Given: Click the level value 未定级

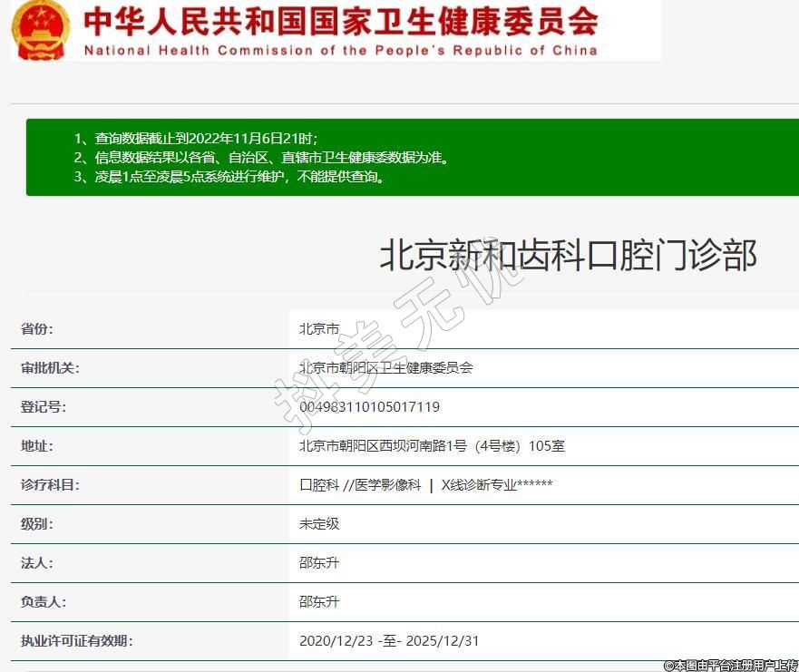Looking at the screenshot, I should click(x=319, y=524).
